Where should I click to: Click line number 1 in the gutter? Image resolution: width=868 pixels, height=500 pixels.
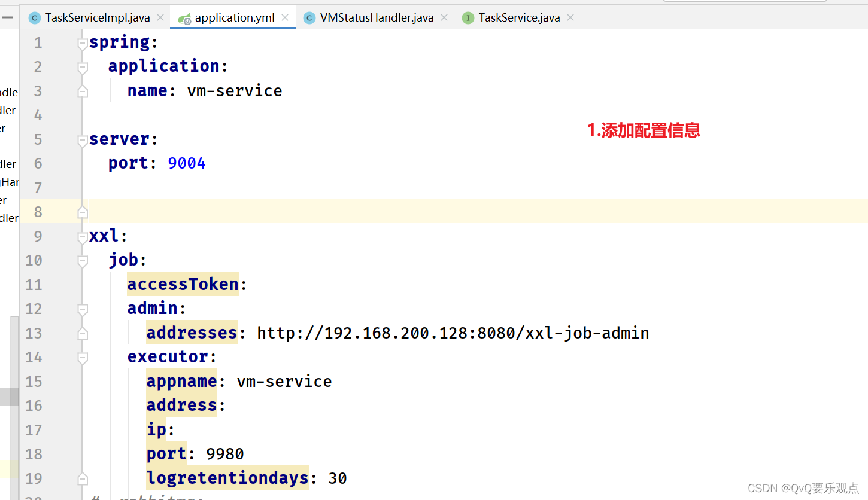pyautogui.click(x=38, y=42)
